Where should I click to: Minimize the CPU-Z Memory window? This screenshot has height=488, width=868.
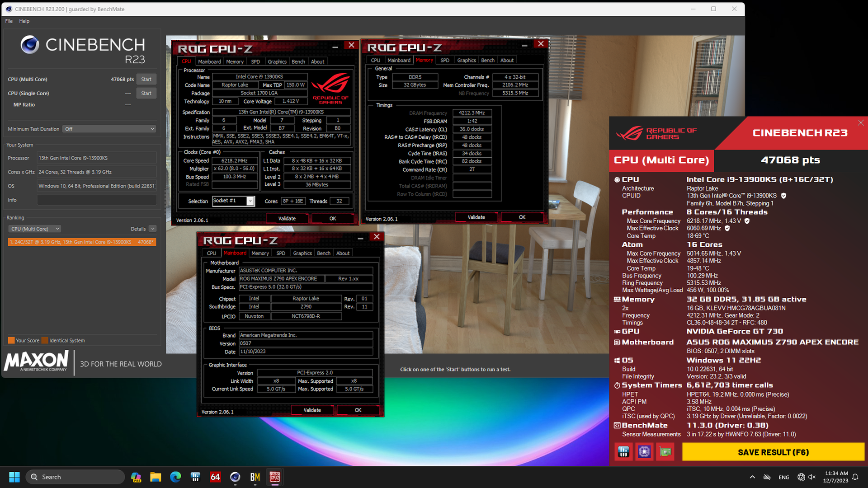[524, 45]
